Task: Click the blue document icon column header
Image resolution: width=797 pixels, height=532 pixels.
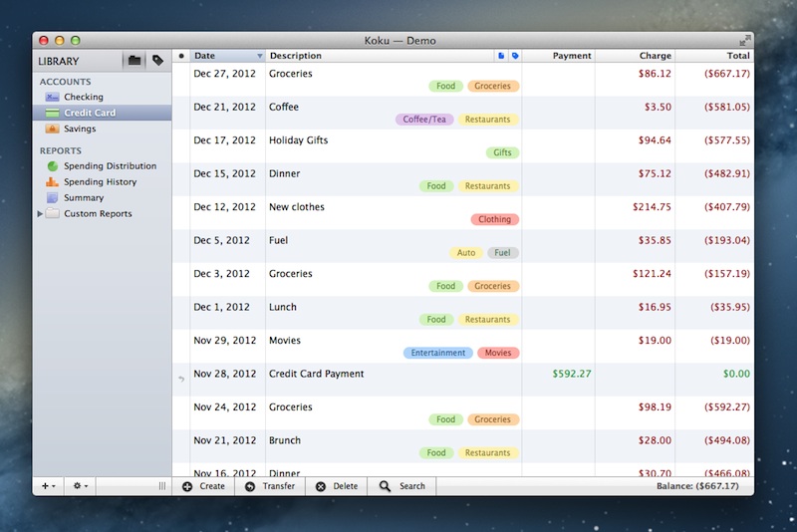Action: point(501,56)
